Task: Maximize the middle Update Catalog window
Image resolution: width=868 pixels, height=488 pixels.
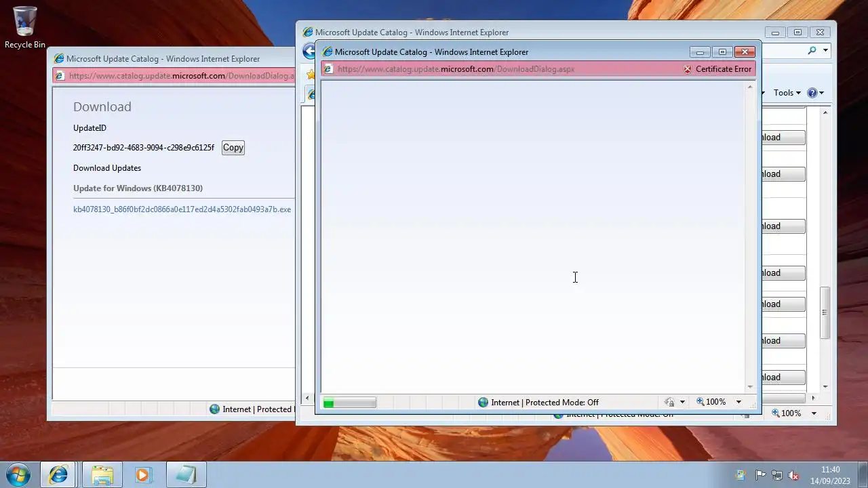Action: click(797, 33)
